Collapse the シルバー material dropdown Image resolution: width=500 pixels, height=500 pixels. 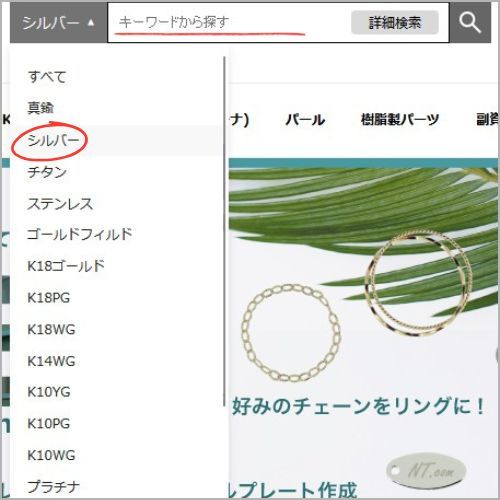pos(58,23)
